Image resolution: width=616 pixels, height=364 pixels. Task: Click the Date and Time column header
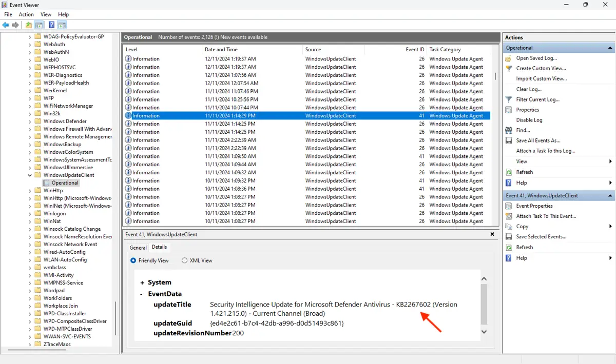(x=253, y=50)
